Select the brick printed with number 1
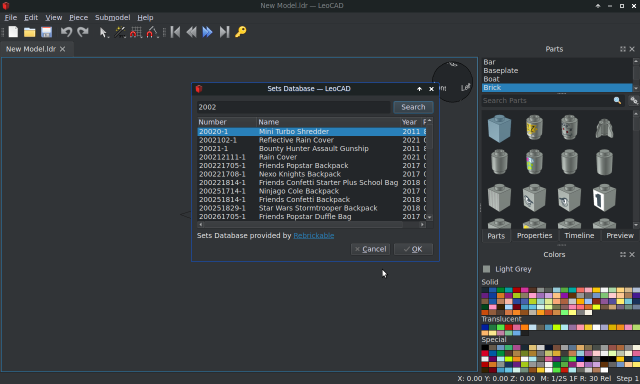This screenshot has width=640, height=384. point(604,198)
